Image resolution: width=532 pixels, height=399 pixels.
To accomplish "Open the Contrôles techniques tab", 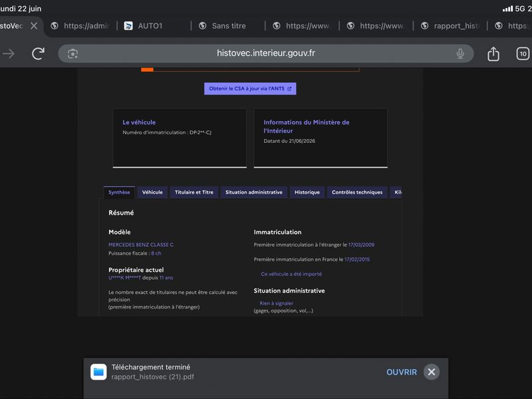I will [357, 192].
